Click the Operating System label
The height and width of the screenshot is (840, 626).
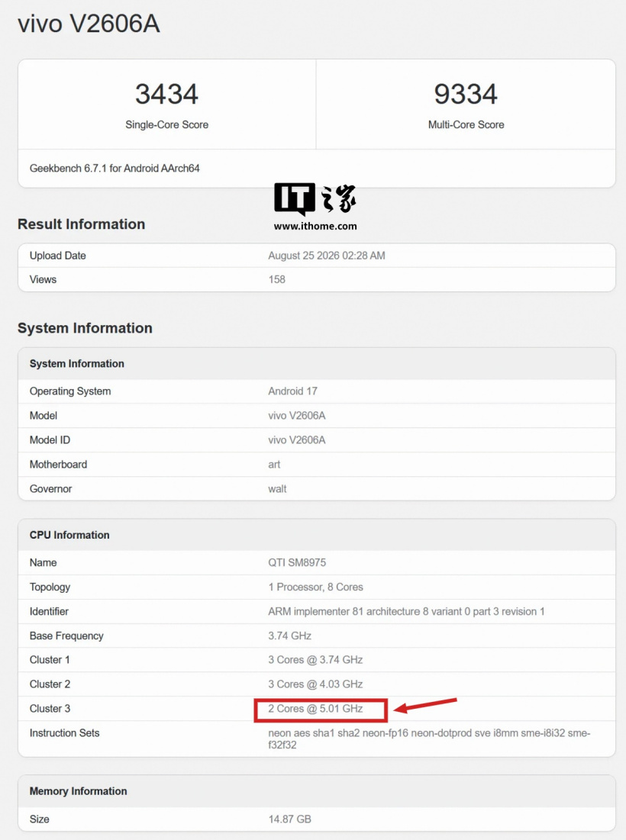pyautogui.click(x=70, y=391)
